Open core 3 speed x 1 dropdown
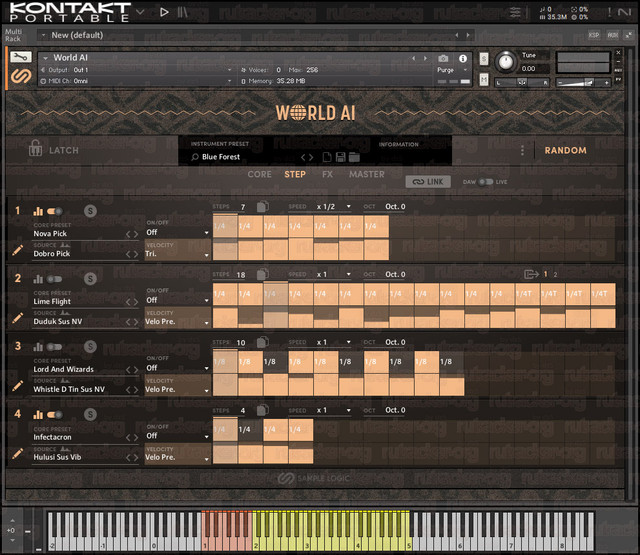Image resolution: width=640 pixels, height=555 pixels. [x=334, y=342]
